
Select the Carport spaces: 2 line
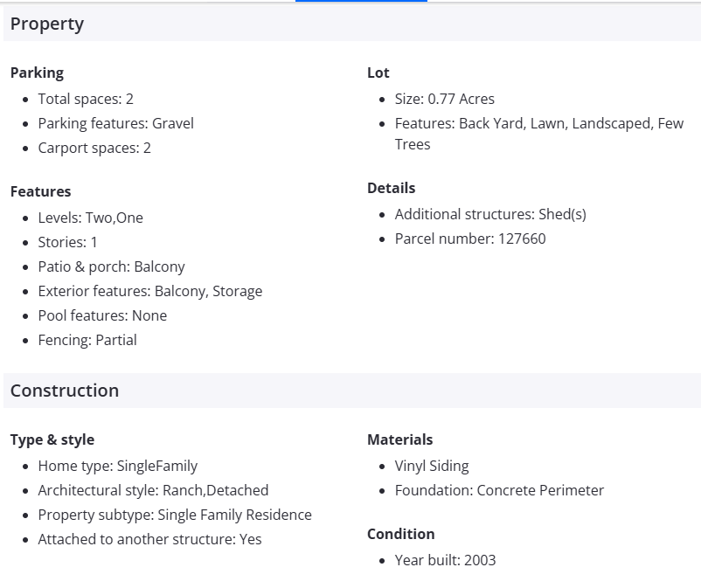pos(94,148)
